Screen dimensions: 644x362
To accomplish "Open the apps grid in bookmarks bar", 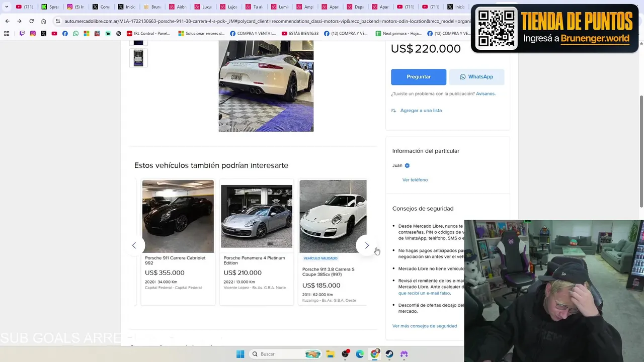I will (x=7, y=33).
